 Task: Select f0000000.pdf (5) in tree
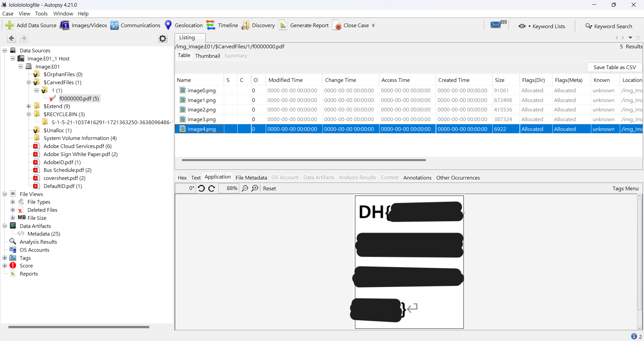click(79, 99)
